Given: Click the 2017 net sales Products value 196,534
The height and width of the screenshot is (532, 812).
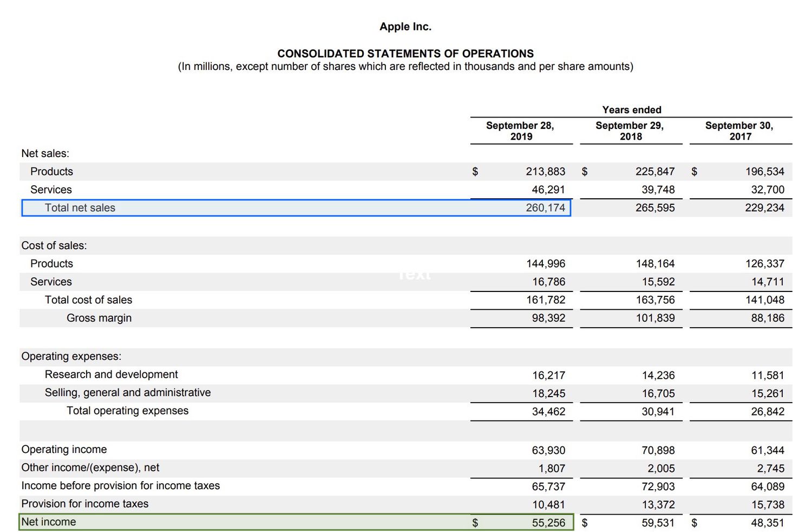Looking at the screenshot, I should tap(765, 172).
